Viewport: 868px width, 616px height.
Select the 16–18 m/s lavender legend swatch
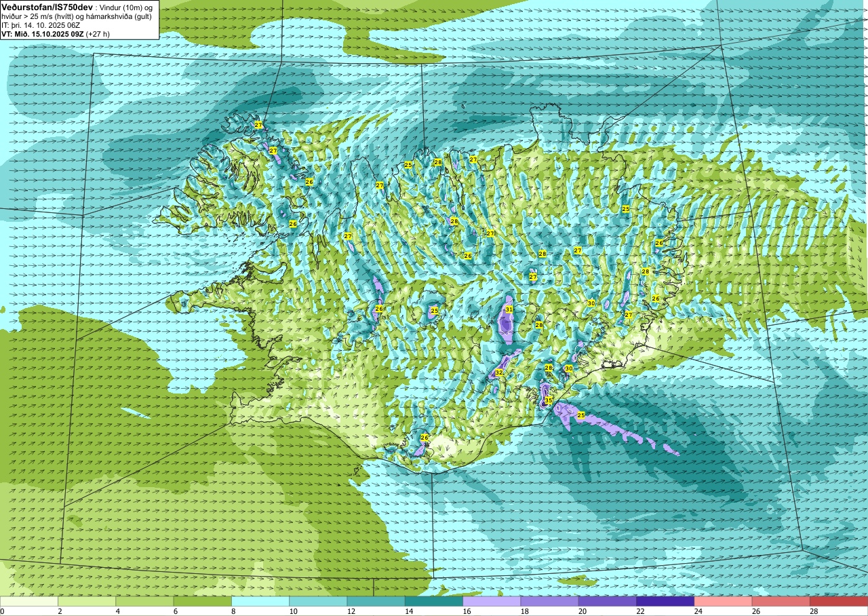click(492, 601)
